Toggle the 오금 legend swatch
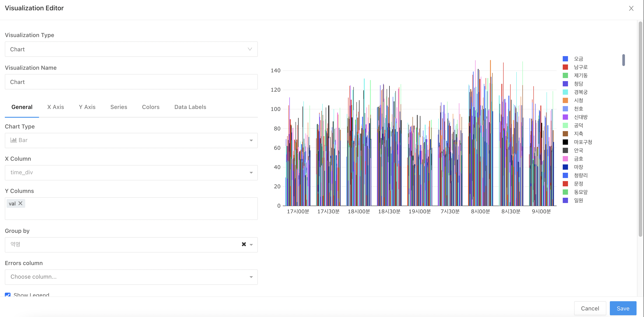Screen dimensions: 644x317 pos(565,59)
